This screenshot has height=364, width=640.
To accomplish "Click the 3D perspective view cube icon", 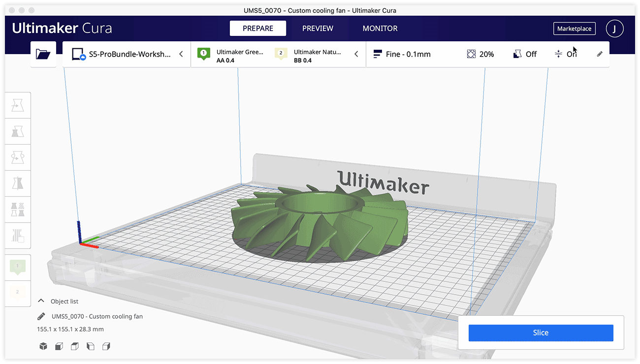I will tap(43, 346).
